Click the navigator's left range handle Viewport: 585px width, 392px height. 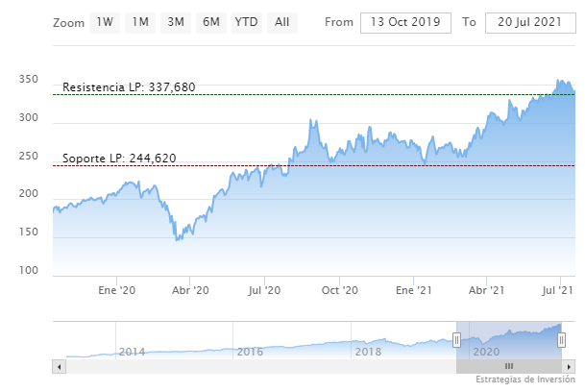[x=457, y=340]
